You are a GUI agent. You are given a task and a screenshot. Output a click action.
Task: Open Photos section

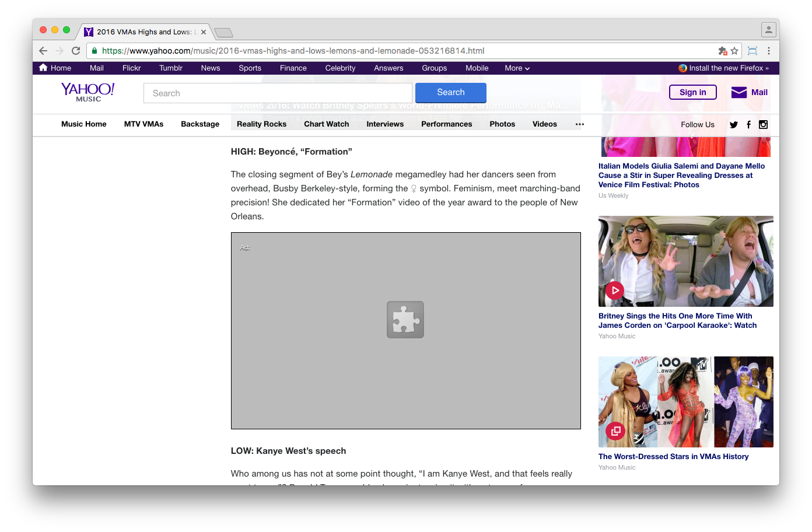502,124
